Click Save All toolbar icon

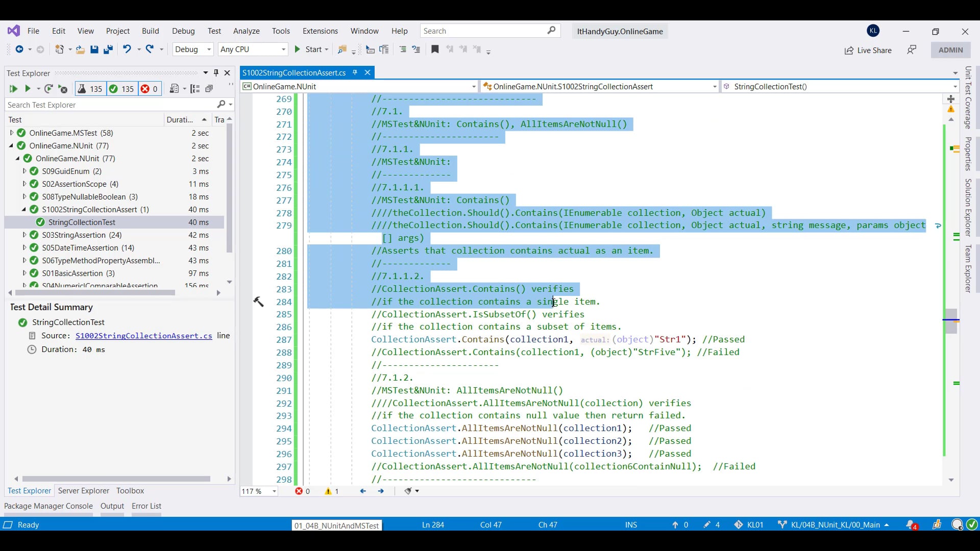[x=108, y=49]
